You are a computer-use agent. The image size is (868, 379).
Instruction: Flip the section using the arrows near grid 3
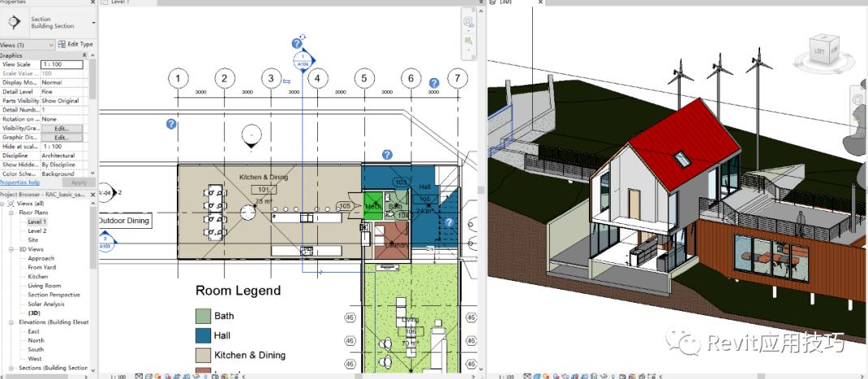click(286, 81)
